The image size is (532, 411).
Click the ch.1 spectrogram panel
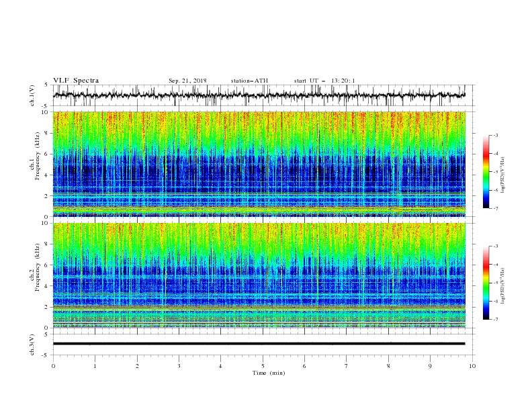259,164
